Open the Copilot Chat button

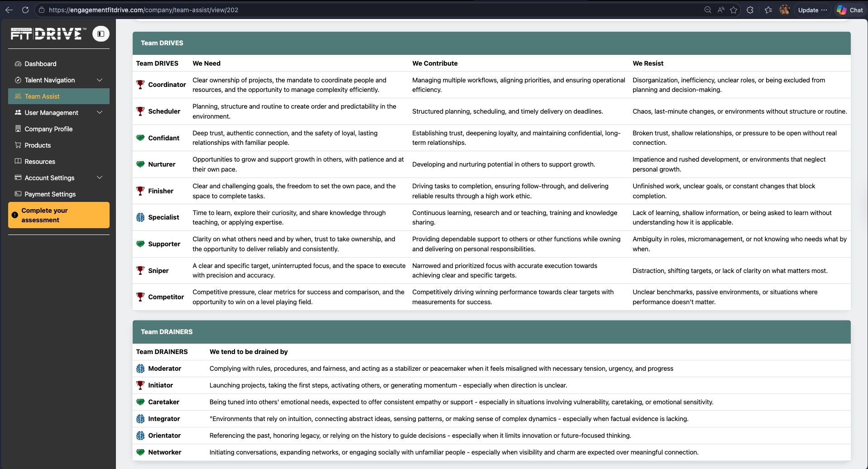click(850, 10)
